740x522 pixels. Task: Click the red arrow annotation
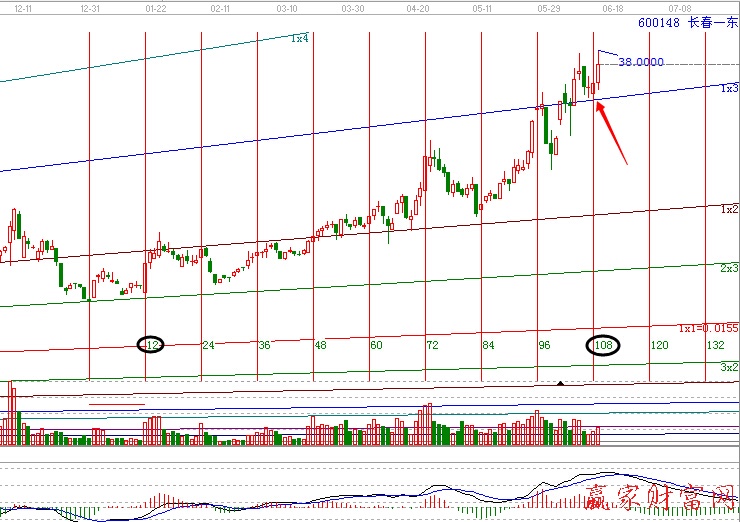click(x=611, y=133)
